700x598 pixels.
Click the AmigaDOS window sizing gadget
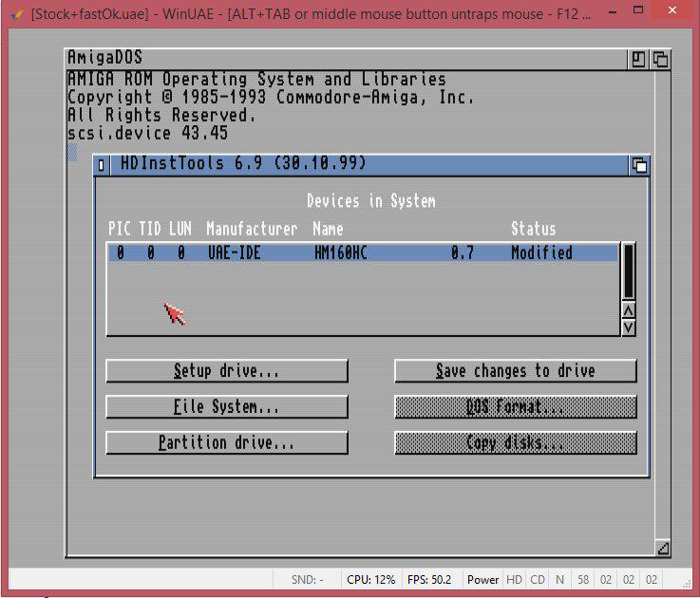(x=663, y=548)
